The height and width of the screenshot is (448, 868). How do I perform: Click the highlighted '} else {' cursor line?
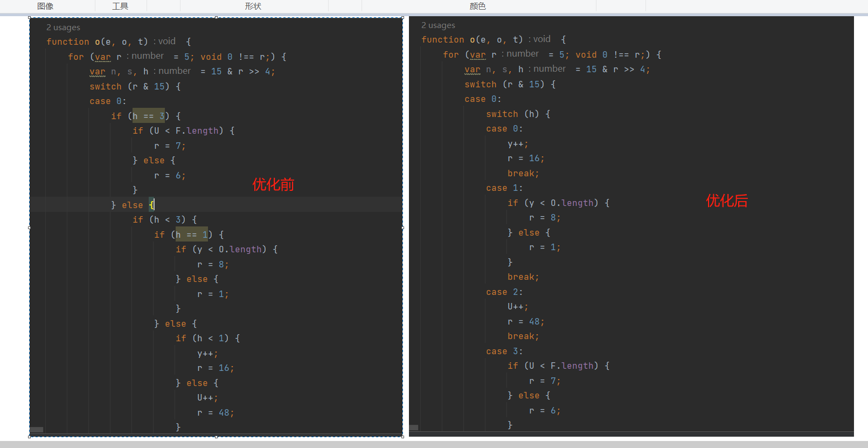[133, 205]
